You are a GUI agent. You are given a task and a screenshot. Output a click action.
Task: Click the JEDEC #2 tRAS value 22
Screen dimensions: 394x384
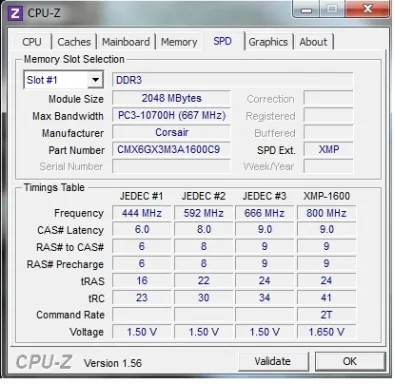[x=203, y=281]
